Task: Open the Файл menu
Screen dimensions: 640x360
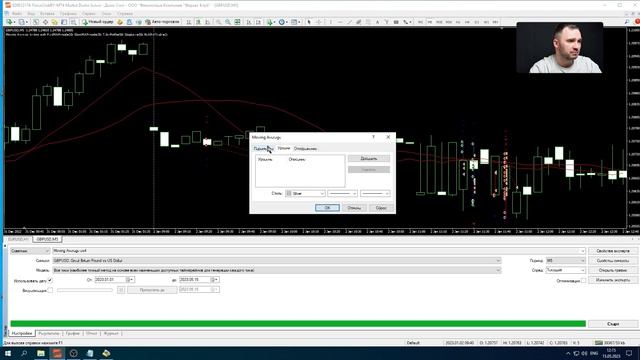Action: point(17,13)
